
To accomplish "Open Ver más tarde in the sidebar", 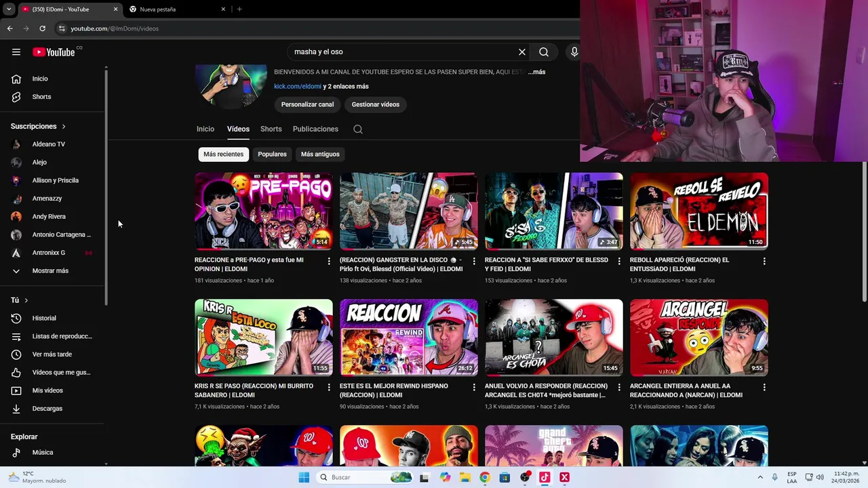I will [x=53, y=354].
